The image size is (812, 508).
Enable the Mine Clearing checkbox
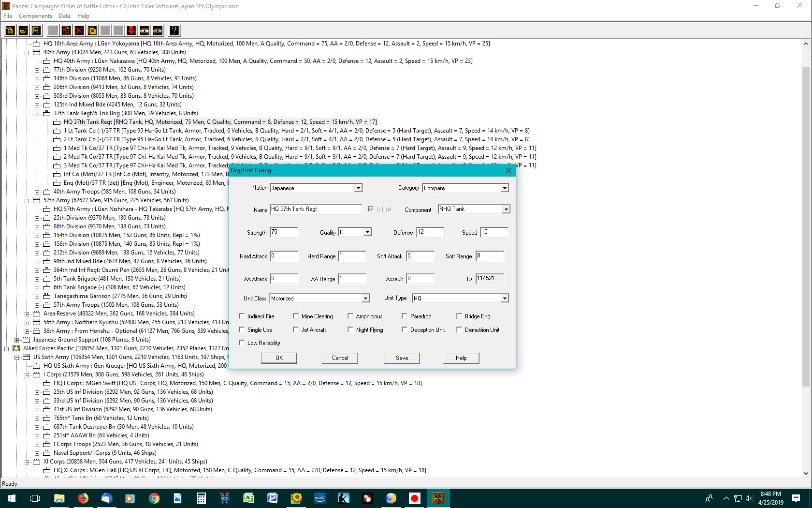(x=296, y=316)
